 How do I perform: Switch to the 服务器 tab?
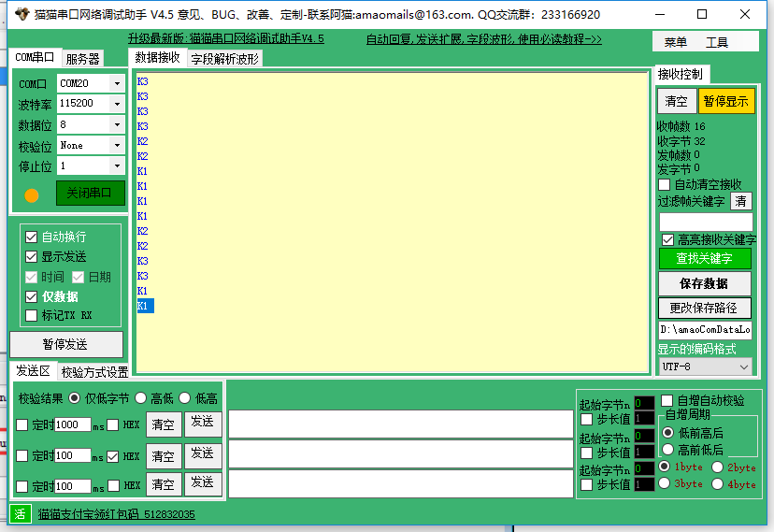pos(82,59)
